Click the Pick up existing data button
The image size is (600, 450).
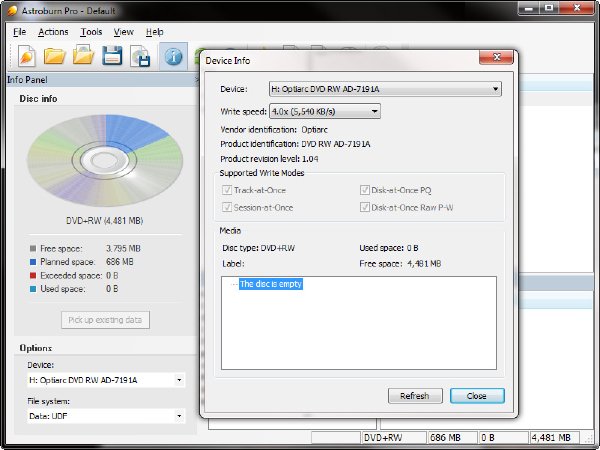coord(105,320)
